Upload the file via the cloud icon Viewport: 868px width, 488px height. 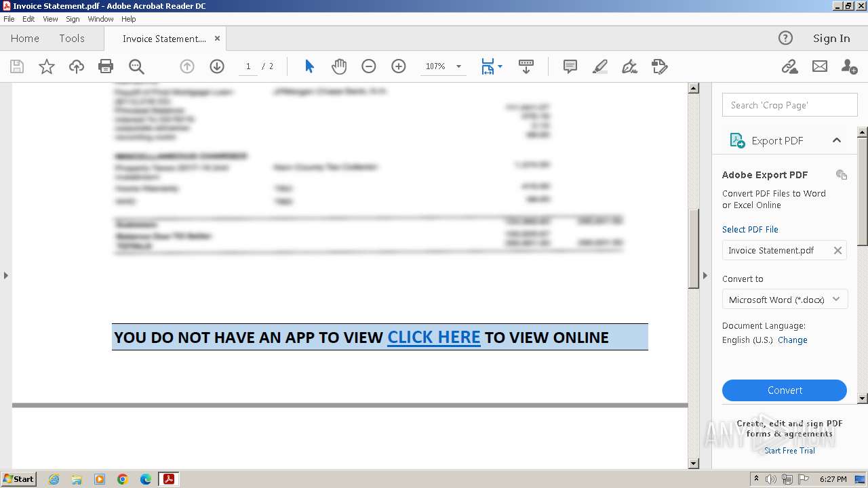[77, 66]
